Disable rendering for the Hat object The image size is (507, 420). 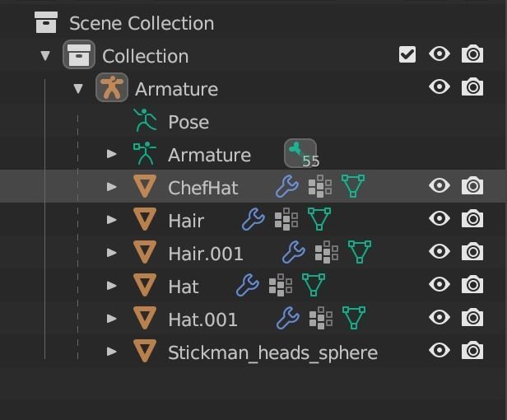tap(472, 285)
